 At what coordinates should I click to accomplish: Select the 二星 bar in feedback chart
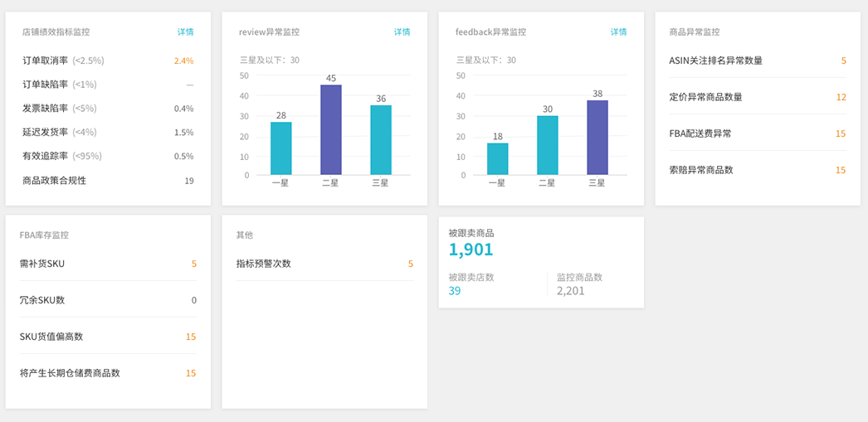[548, 145]
